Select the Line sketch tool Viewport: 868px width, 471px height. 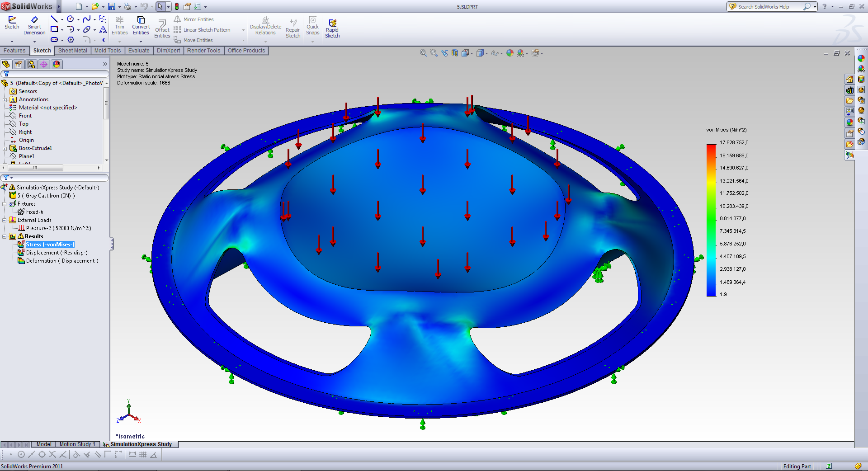click(x=54, y=19)
